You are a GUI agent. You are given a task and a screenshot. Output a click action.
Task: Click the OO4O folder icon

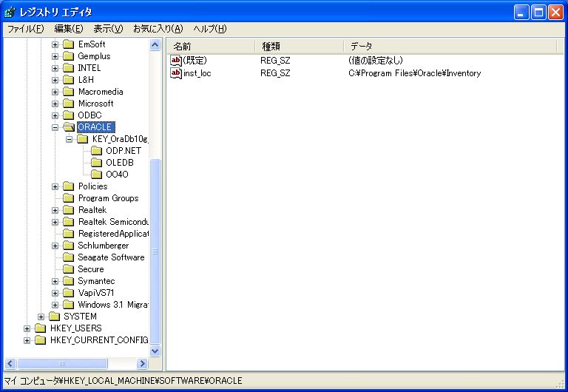(96, 175)
